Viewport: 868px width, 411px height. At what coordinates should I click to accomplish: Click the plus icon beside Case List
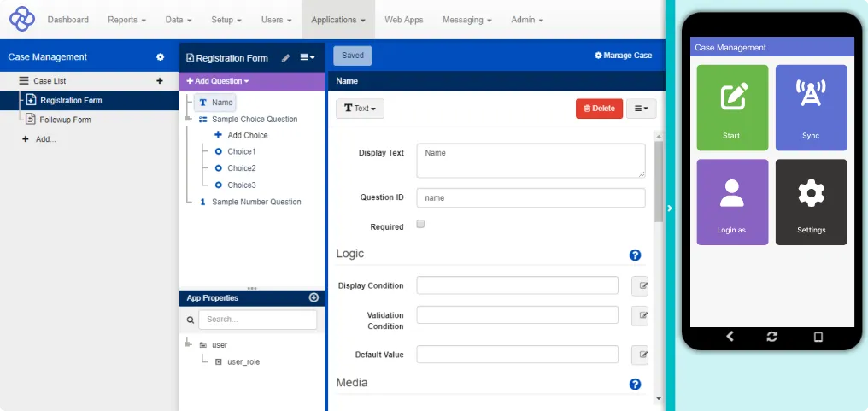coord(159,81)
